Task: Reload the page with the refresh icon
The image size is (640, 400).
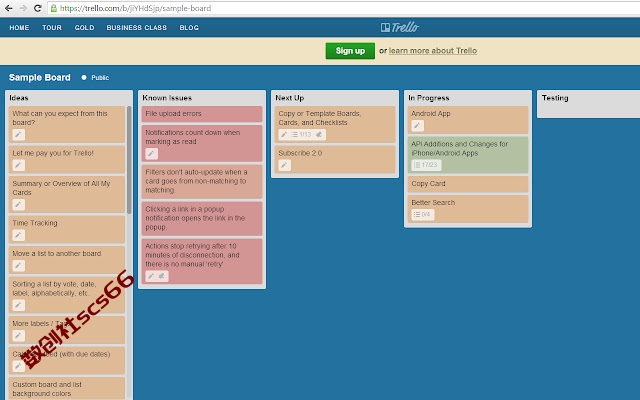Action: tap(38, 8)
